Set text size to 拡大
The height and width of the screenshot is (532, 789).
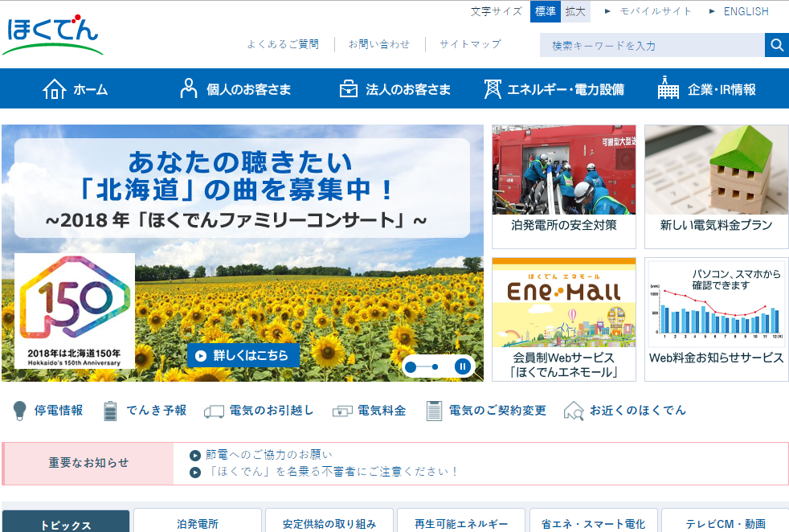pyautogui.click(x=575, y=11)
